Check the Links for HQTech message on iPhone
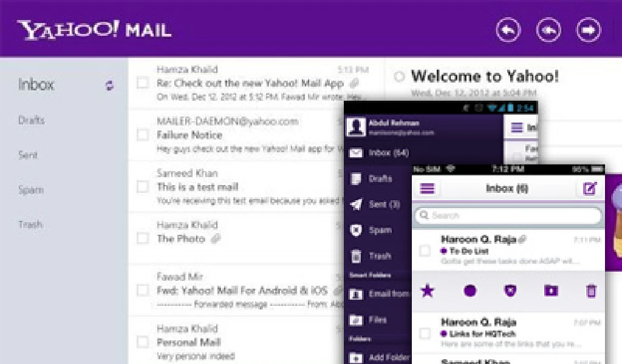Screen dimensions: 622x364 click(x=425, y=334)
